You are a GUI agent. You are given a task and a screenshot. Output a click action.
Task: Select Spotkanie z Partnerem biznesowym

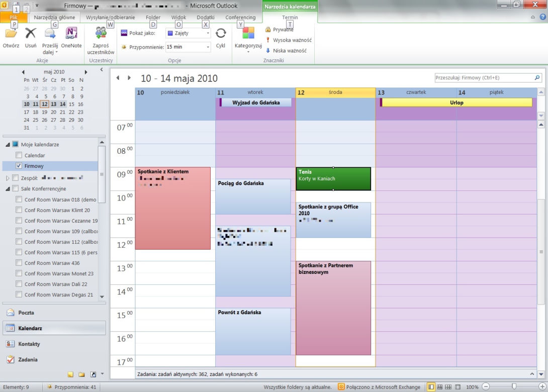pos(333,308)
